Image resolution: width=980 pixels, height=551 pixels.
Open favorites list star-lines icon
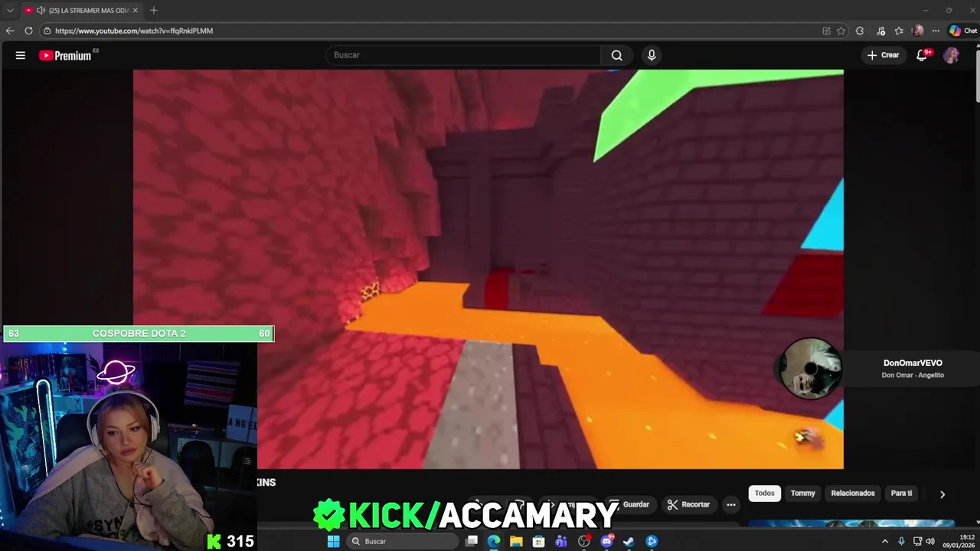pyautogui.click(x=899, y=31)
